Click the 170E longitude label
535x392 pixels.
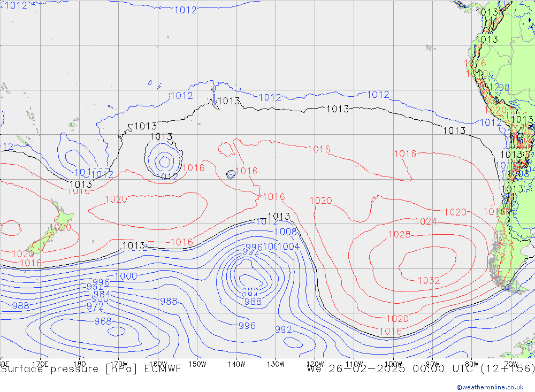(40, 364)
